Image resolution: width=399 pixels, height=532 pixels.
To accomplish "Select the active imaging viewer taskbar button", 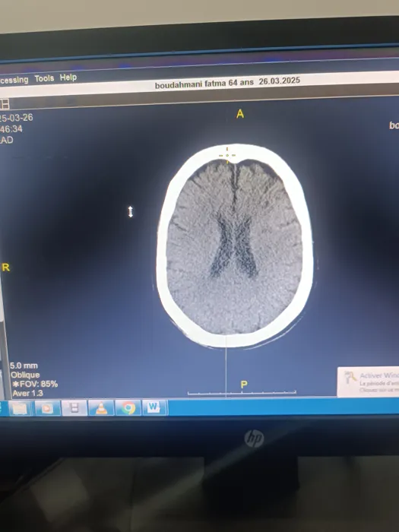I will coord(74,408).
